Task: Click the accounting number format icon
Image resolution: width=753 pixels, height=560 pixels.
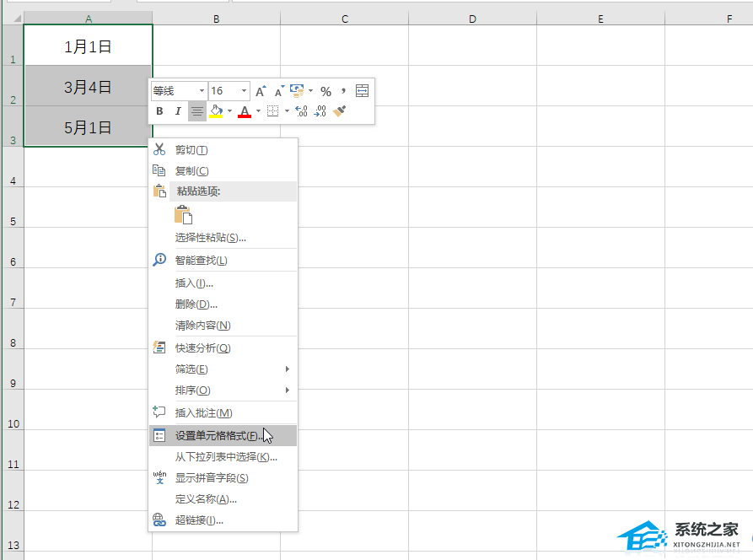Action: click(x=298, y=91)
